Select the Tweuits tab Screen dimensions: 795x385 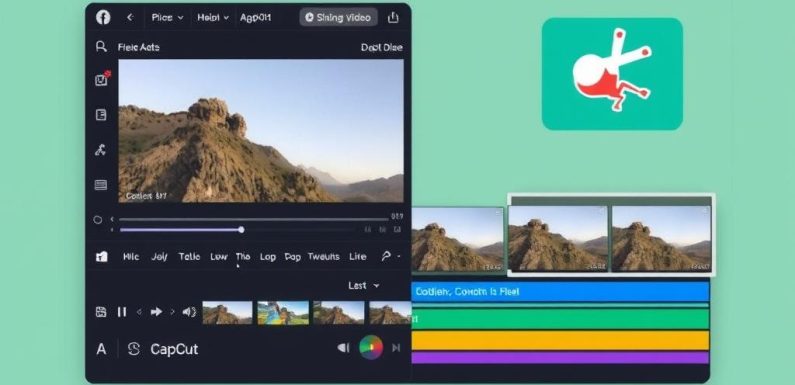coord(323,257)
